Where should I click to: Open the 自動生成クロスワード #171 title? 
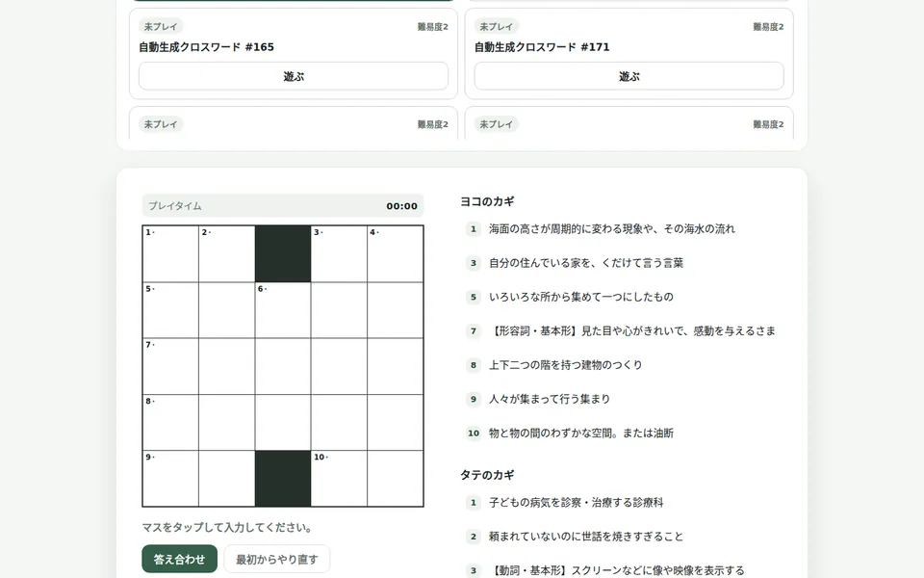542,47
